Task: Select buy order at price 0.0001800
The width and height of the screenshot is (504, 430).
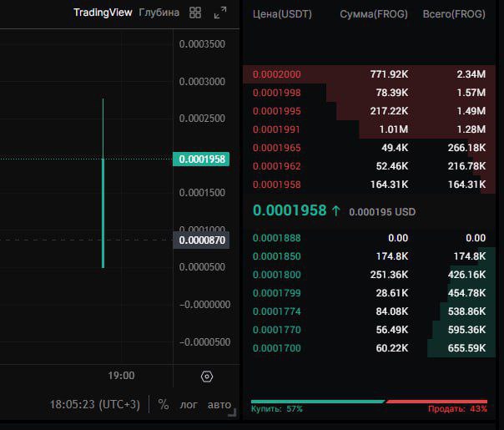Action: coord(369,275)
